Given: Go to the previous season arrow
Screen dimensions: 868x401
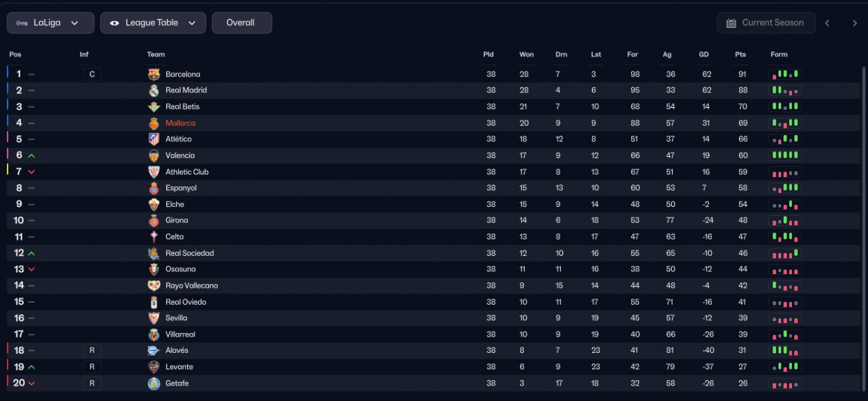Looking at the screenshot, I should tap(827, 23).
